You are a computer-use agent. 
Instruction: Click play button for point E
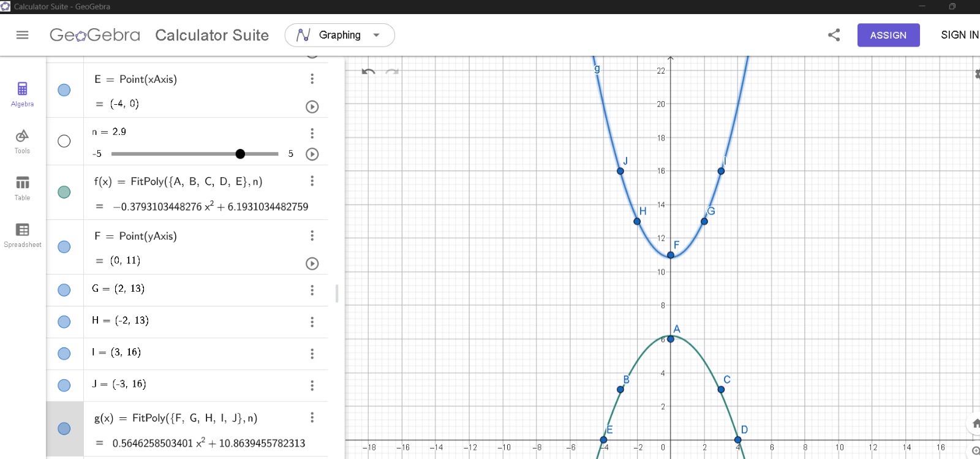pyautogui.click(x=312, y=107)
